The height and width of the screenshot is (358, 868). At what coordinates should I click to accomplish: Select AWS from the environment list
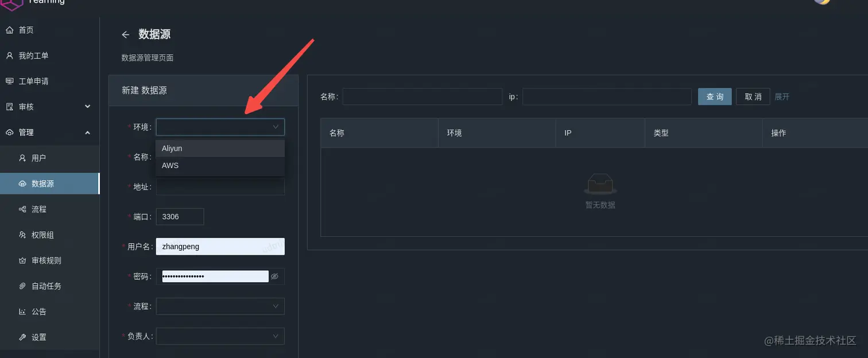click(220, 165)
